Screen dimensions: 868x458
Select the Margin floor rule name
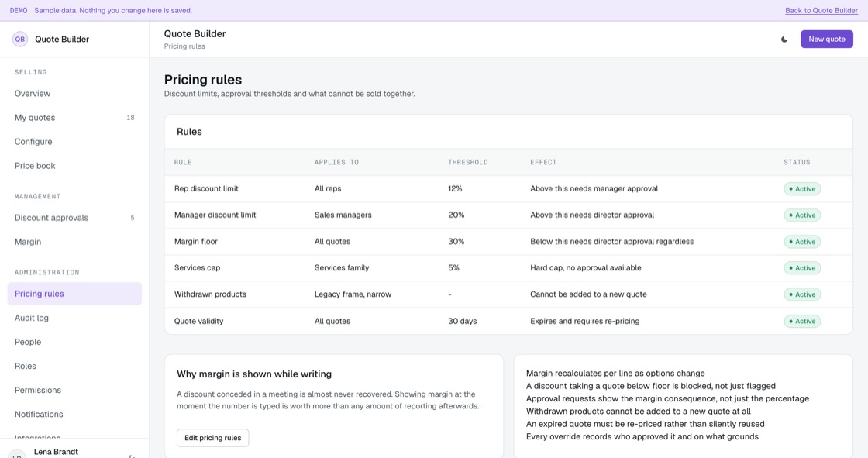point(196,242)
